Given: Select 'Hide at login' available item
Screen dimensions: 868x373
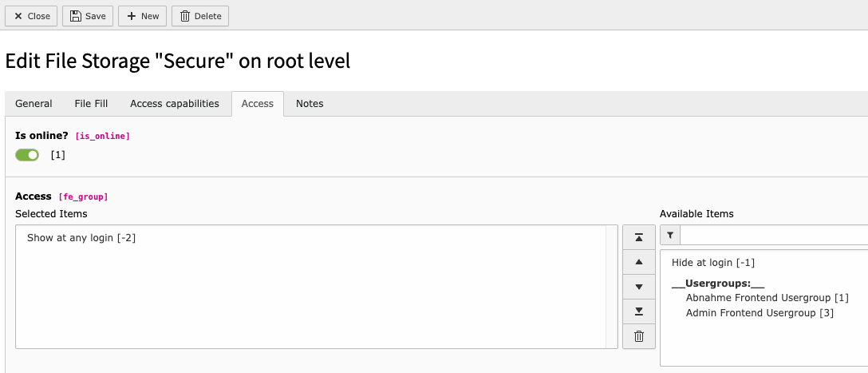Looking at the screenshot, I should click(713, 263).
